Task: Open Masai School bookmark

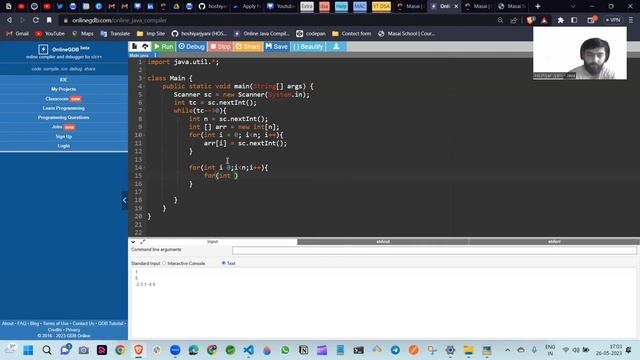Action: pos(407,33)
